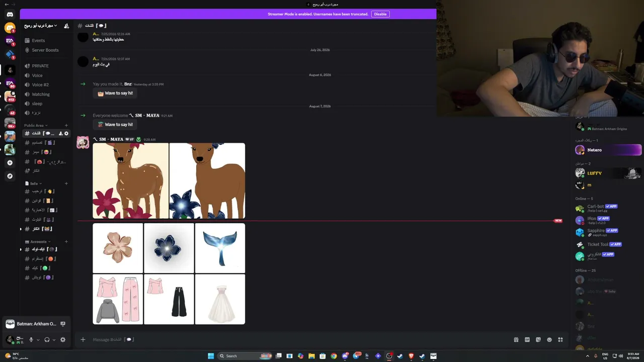This screenshot has width=644, height=362.
Task: Open the emoji picker
Action: 549,340
